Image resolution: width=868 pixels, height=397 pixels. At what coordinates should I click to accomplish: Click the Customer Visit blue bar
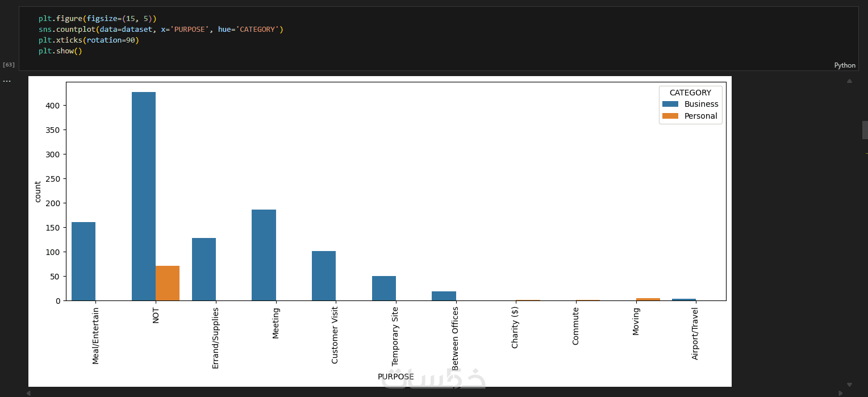[x=324, y=275]
